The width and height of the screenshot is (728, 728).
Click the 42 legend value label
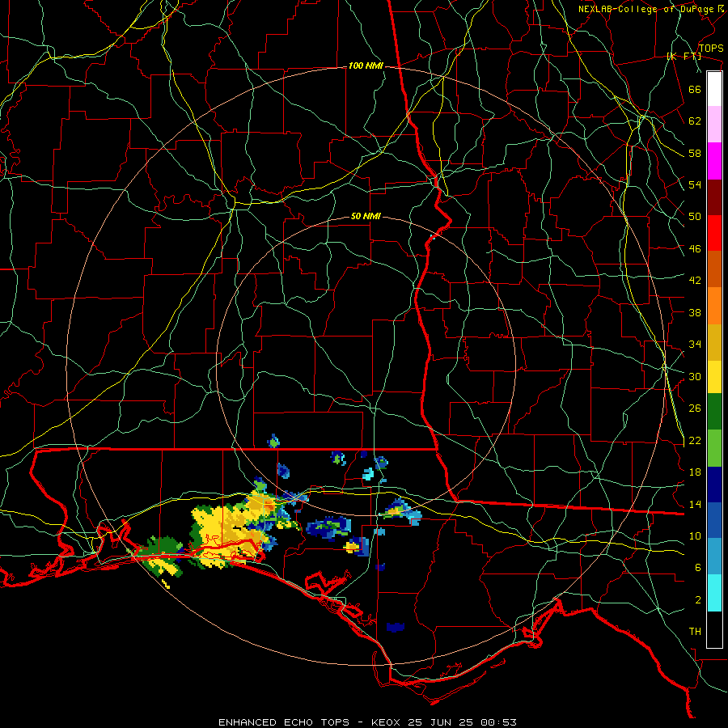point(695,281)
